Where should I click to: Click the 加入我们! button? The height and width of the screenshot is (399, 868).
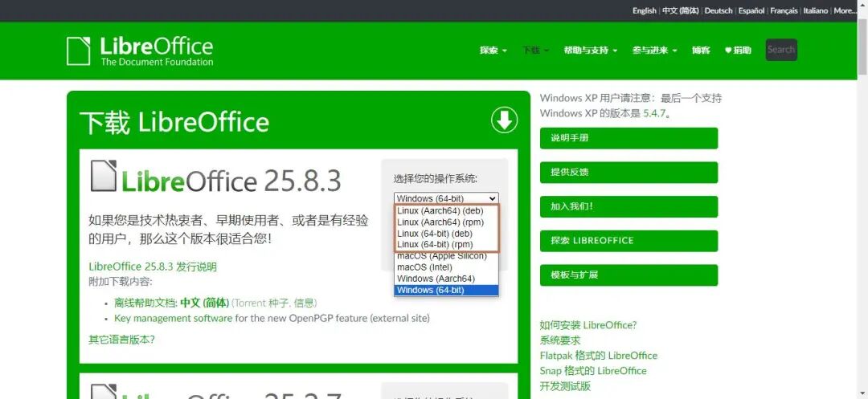(628, 206)
